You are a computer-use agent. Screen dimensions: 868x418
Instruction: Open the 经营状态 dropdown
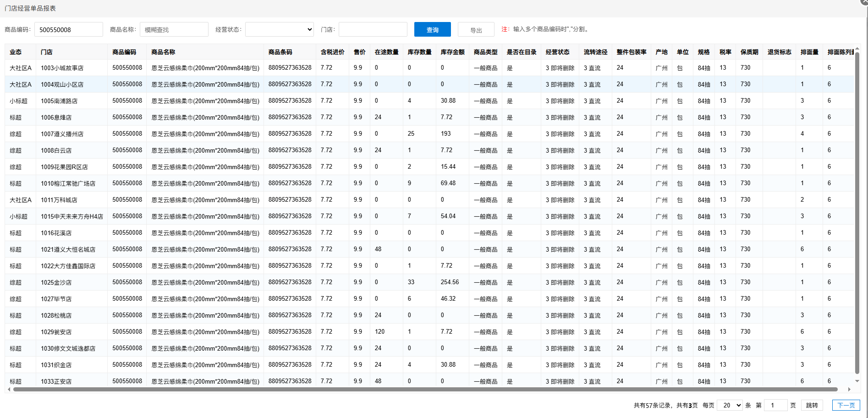coord(279,29)
